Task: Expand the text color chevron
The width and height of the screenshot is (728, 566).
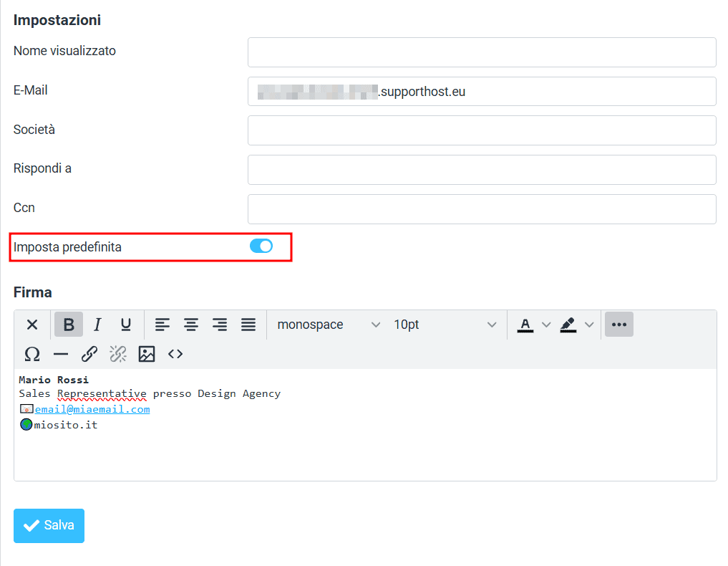Action: [x=546, y=325]
